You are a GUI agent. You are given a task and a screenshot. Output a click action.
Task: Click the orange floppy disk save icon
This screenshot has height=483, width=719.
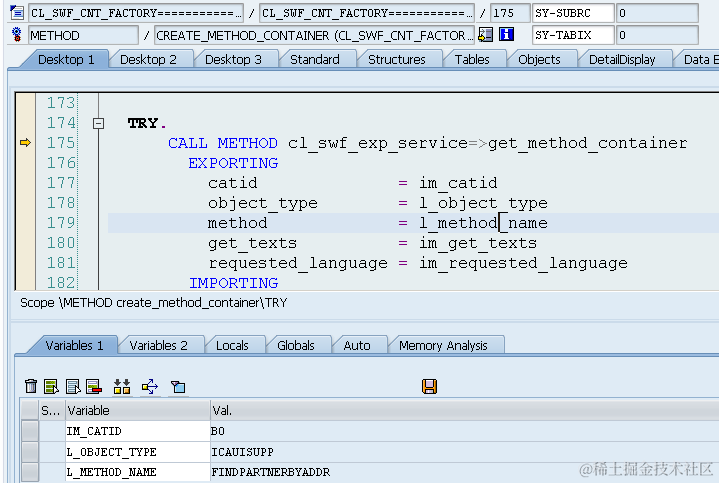tap(429, 386)
